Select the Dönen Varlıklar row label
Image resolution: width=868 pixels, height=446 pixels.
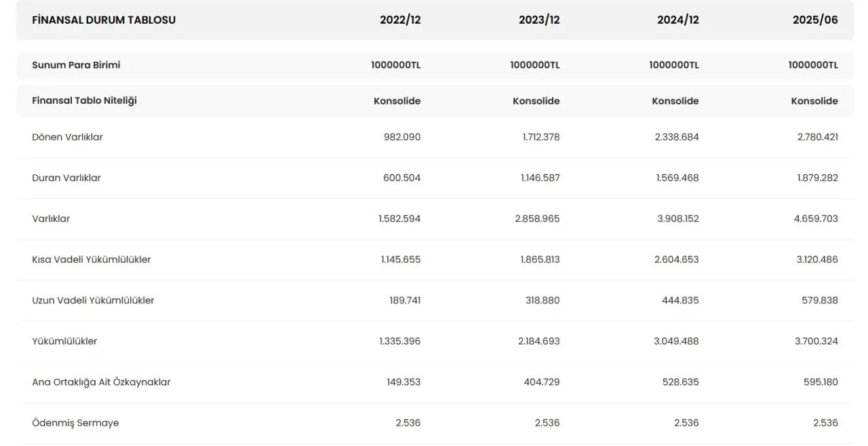point(67,137)
